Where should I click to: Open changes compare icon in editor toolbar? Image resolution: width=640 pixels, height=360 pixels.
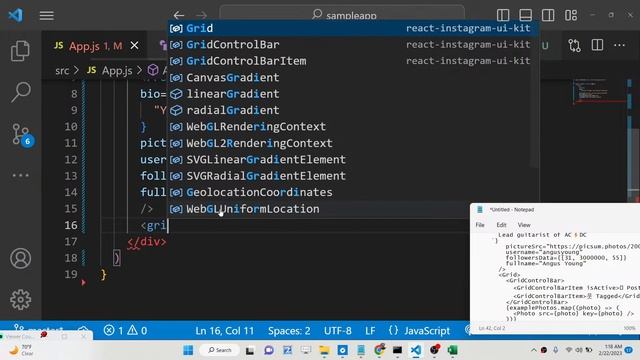(574, 45)
